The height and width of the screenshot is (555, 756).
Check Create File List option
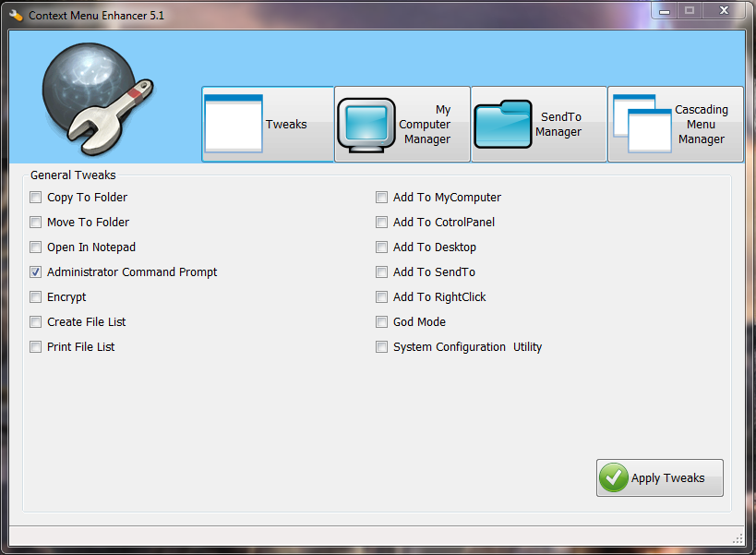[36, 322]
